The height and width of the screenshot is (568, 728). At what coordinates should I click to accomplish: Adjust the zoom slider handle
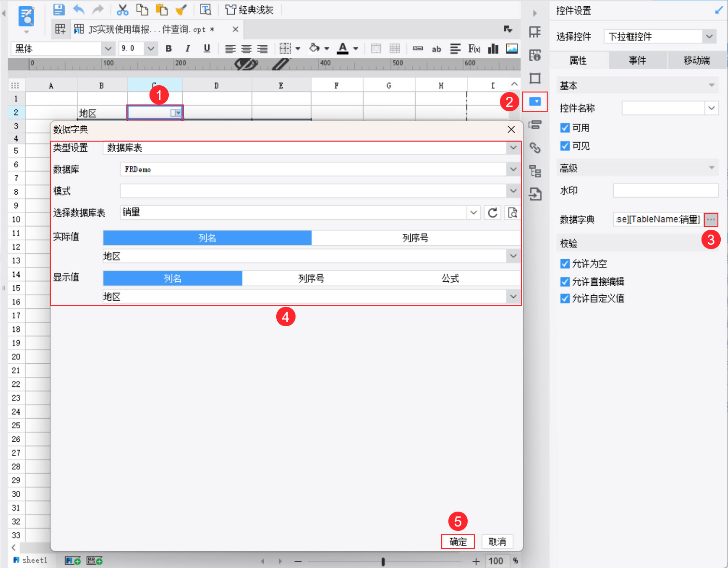click(383, 561)
